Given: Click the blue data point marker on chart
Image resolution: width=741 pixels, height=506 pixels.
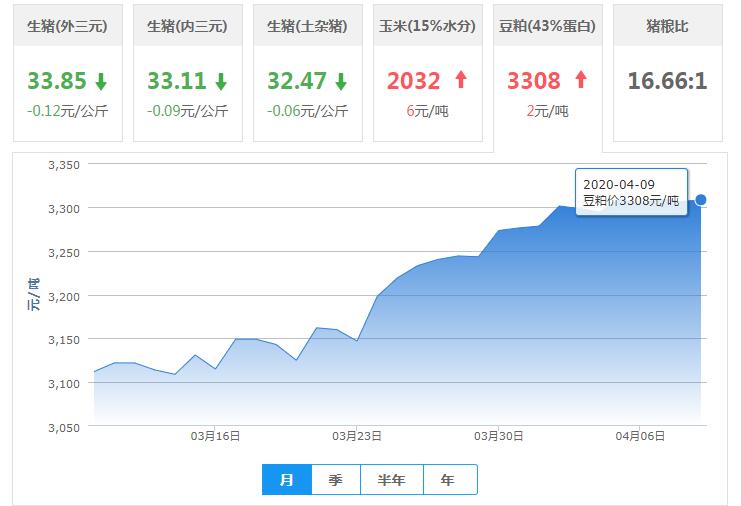Looking at the screenshot, I should click(701, 200).
